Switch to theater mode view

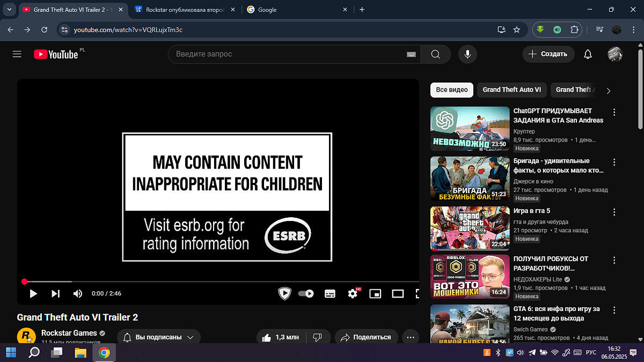[x=398, y=293]
